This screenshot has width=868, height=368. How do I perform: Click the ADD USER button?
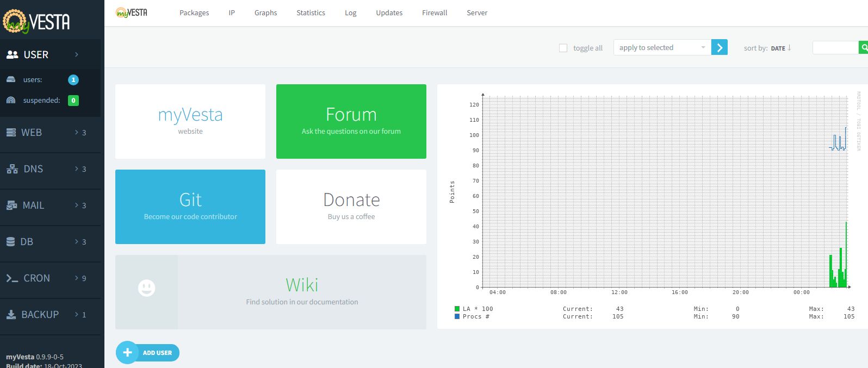click(148, 353)
